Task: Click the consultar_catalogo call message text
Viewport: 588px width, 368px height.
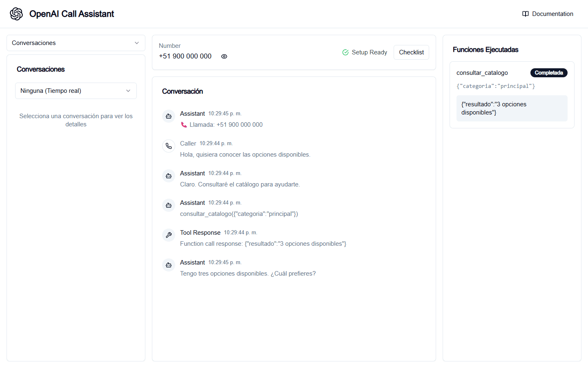Action: [x=239, y=214]
